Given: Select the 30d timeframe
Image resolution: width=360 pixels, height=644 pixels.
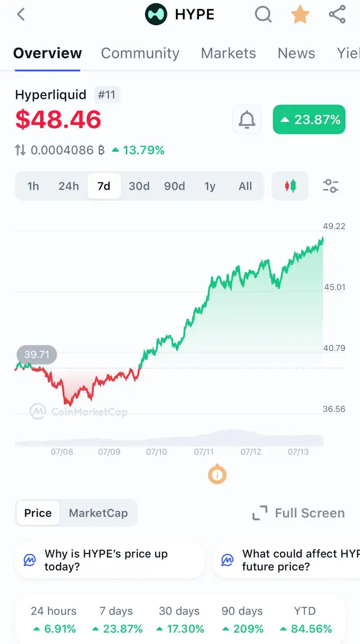Looking at the screenshot, I should pyautogui.click(x=139, y=186).
